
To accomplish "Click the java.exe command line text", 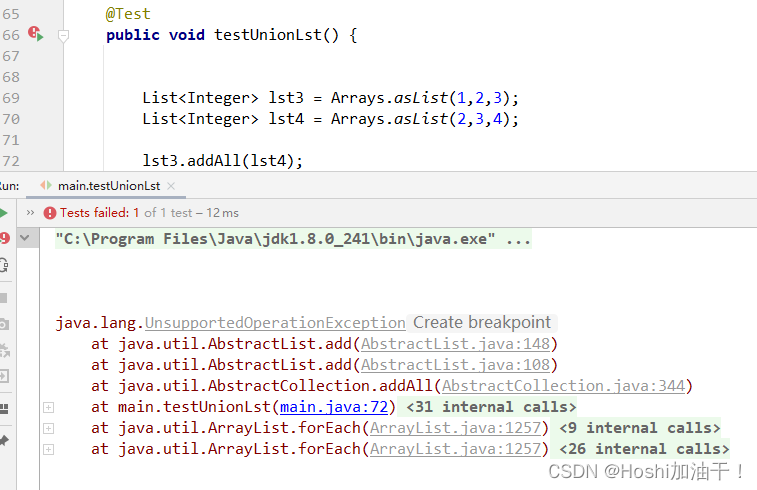I will [293, 239].
